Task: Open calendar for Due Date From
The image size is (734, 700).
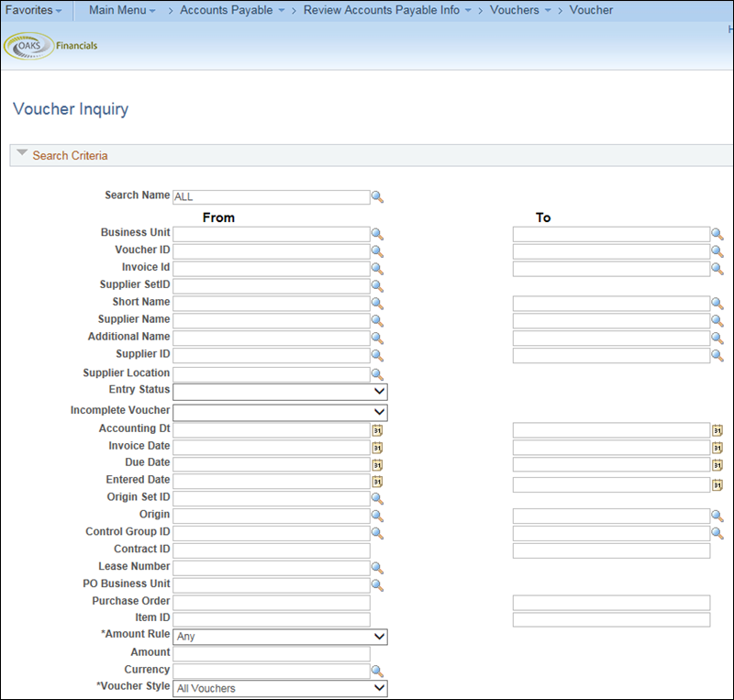Action: (377, 464)
